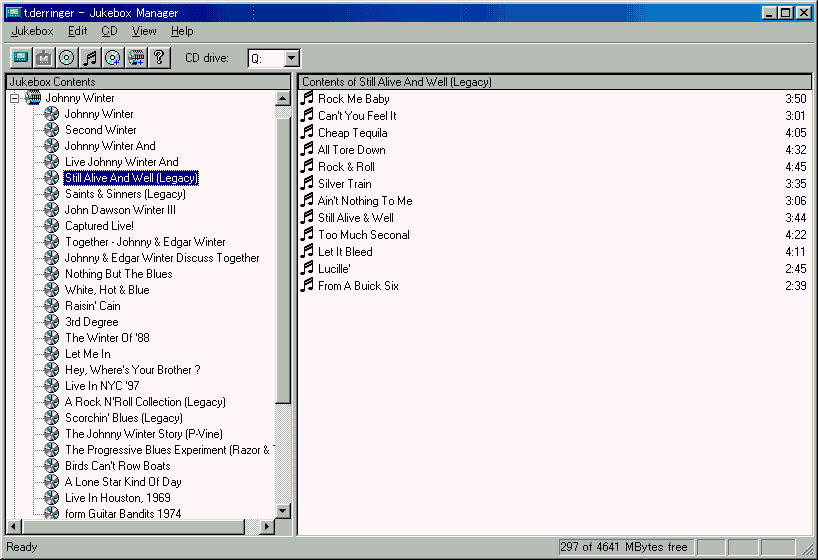Click the jukebox with plus sign toolbar icon
The image size is (818, 560).
point(136,58)
